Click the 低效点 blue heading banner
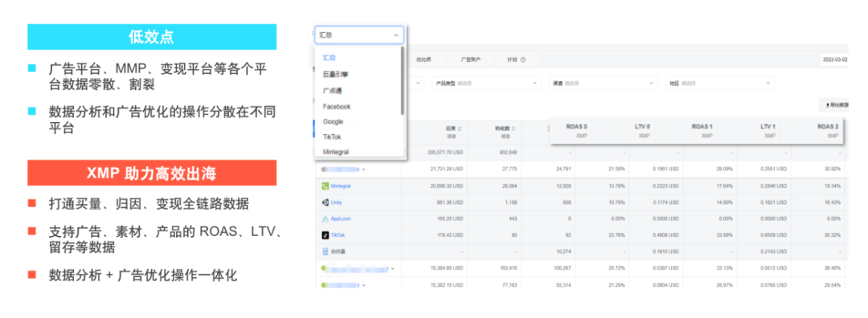This screenshot has height=318, width=868. point(152,36)
